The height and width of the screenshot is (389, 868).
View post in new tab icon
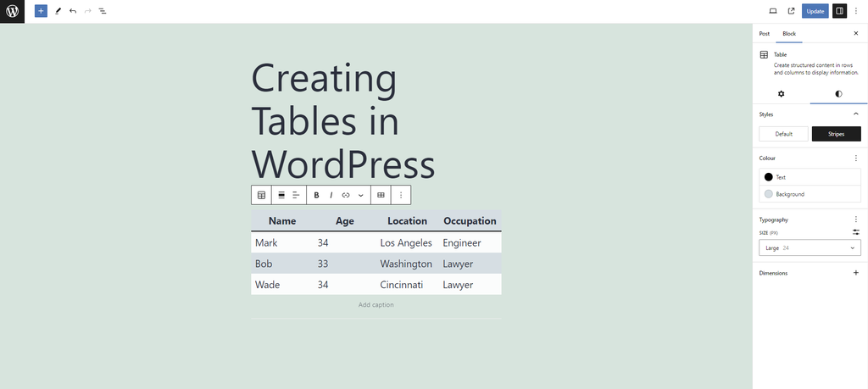791,11
